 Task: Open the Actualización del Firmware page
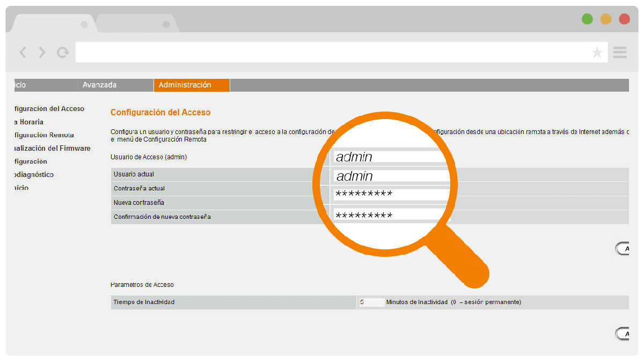pos(46,148)
